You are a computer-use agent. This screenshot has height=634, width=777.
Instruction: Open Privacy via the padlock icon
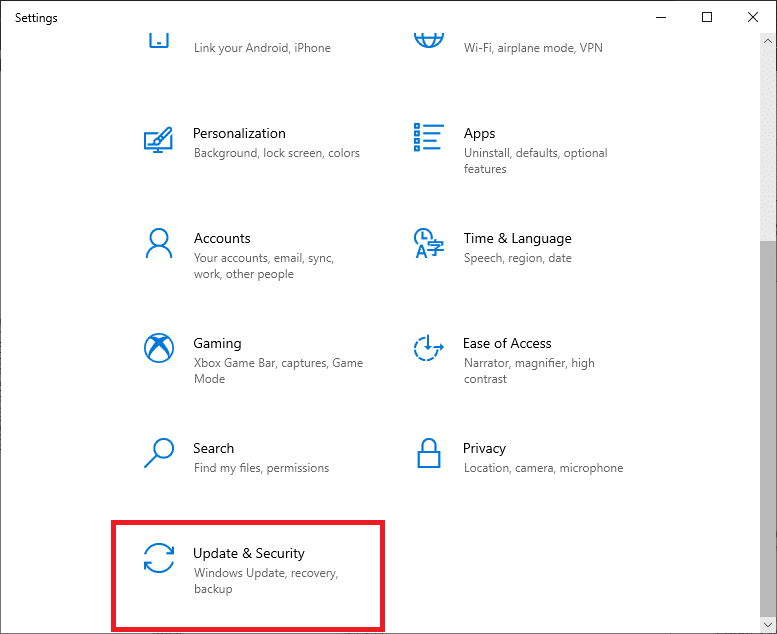pyautogui.click(x=428, y=454)
